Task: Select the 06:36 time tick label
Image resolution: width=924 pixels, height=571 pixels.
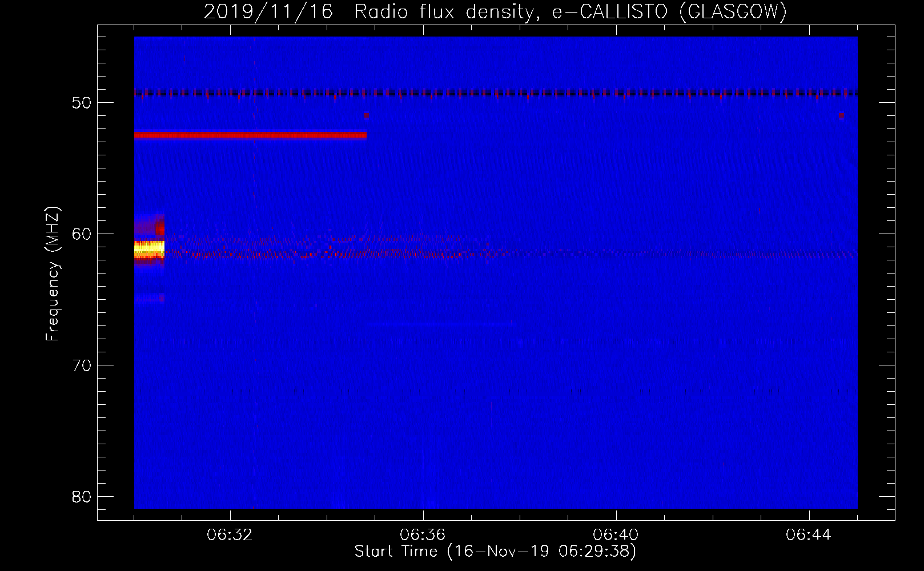Action: point(423,535)
